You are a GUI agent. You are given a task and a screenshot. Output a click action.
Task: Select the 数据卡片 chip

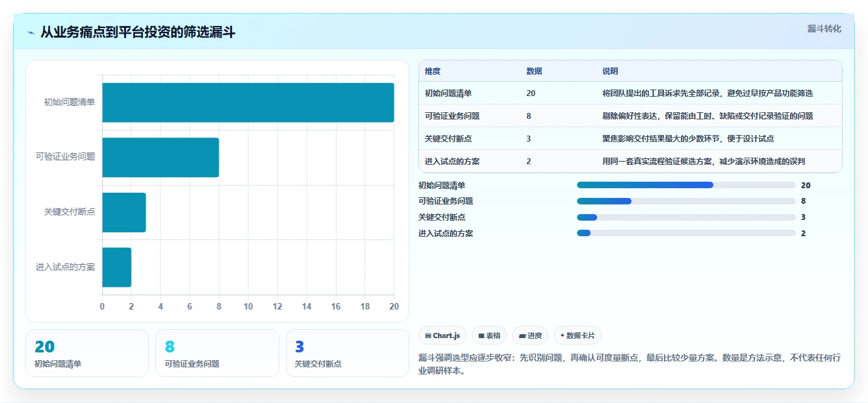(578, 336)
